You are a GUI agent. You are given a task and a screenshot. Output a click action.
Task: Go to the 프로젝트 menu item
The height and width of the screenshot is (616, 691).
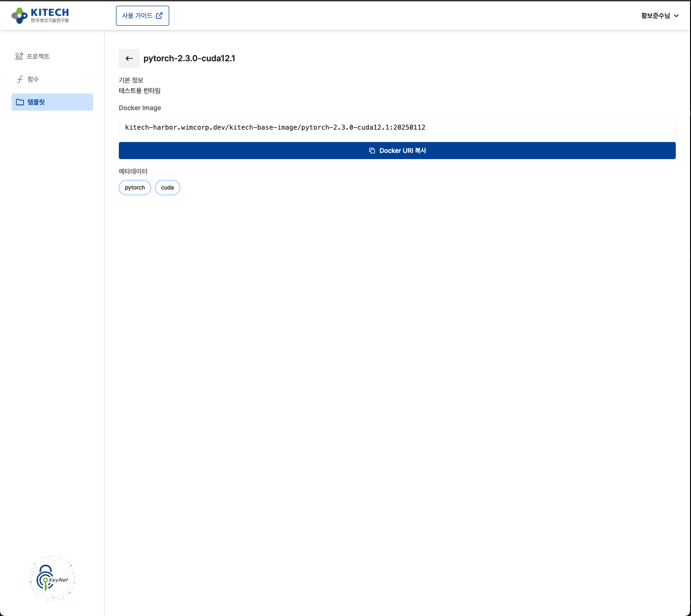click(38, 57)
